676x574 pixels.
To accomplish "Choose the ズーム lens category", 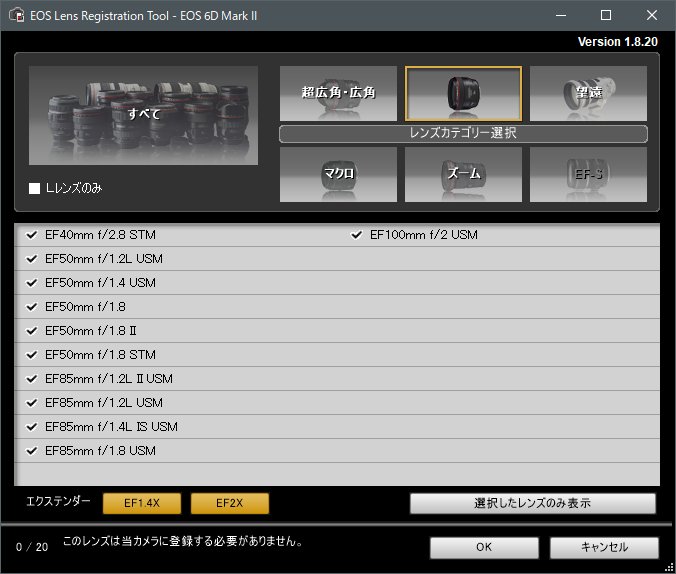I will click(x=463, y=174).
